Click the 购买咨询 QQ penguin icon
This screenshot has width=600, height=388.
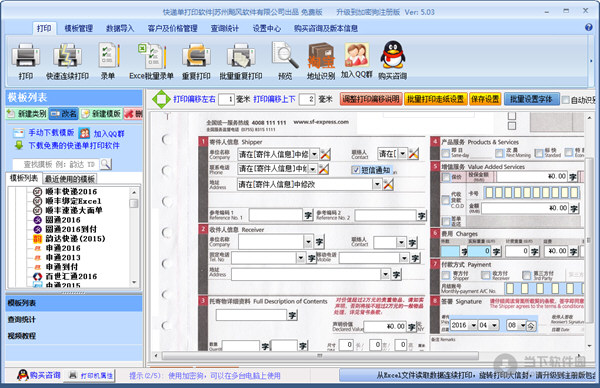pos(393,61)
